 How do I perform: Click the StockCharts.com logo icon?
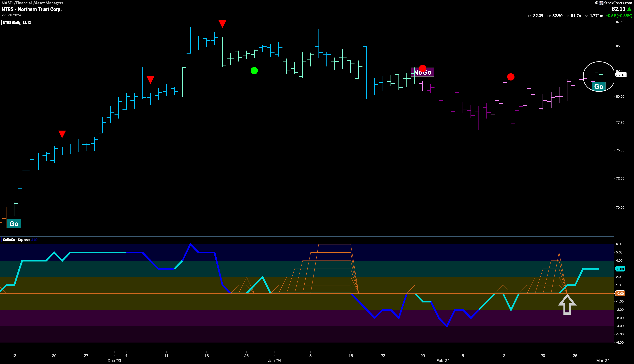coord(601,3)
